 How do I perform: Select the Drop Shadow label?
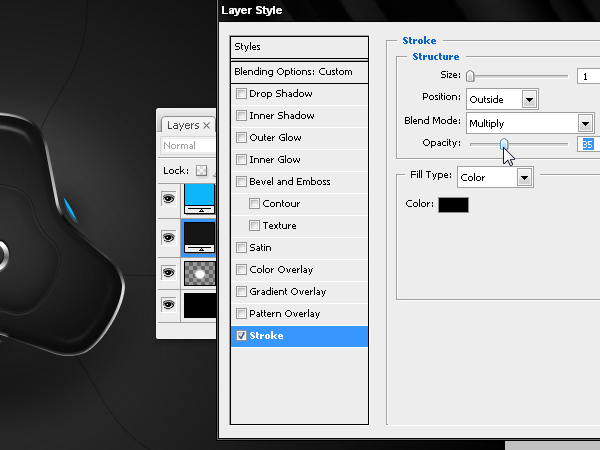tap(280, 94)
